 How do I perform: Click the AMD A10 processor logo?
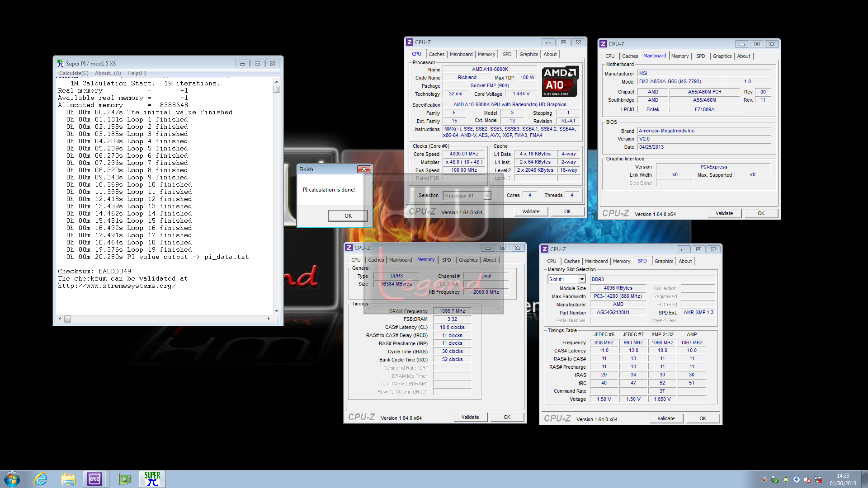(561, 81)
